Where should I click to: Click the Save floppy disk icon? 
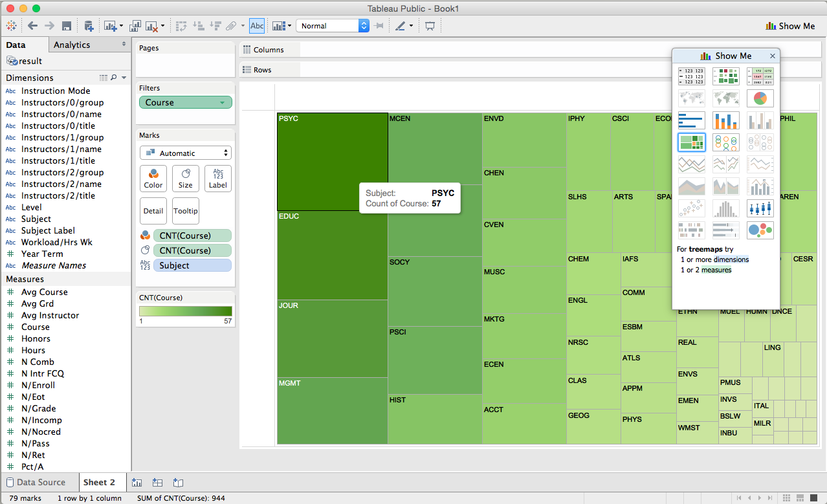point(66,26)
